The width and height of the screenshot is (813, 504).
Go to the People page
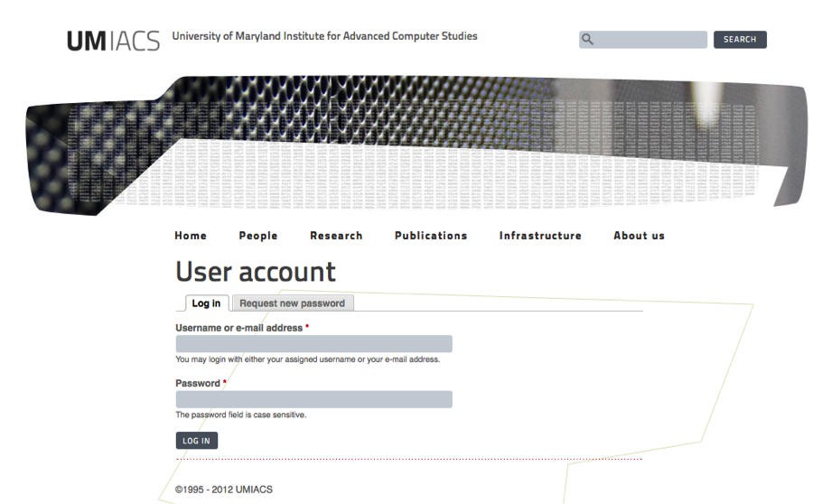[x=258, y=236]
